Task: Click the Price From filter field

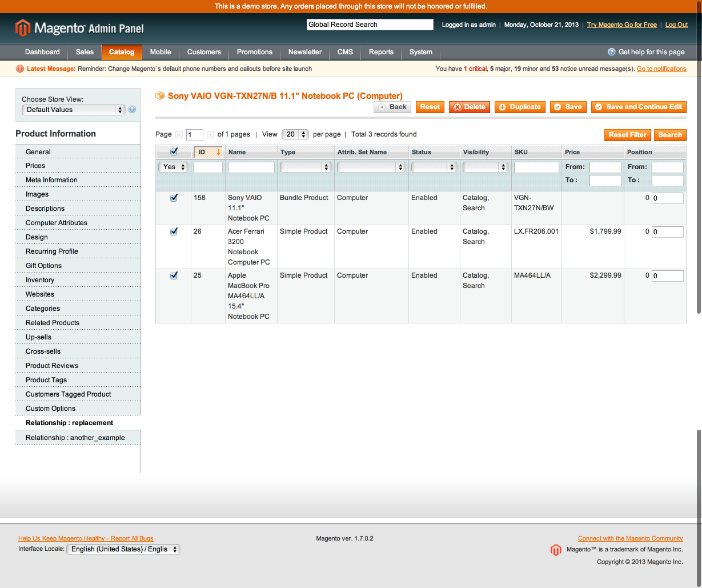Action: tap(605, 167)
